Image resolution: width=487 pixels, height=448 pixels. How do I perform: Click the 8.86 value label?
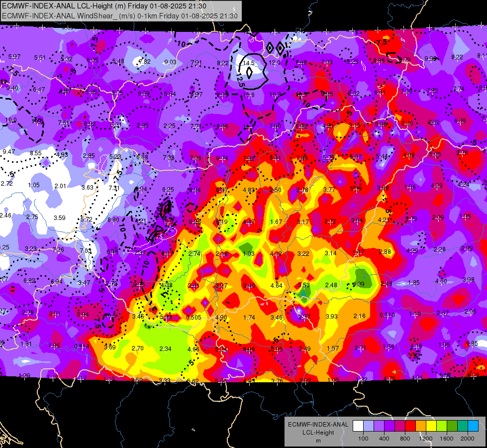[379, 61]
